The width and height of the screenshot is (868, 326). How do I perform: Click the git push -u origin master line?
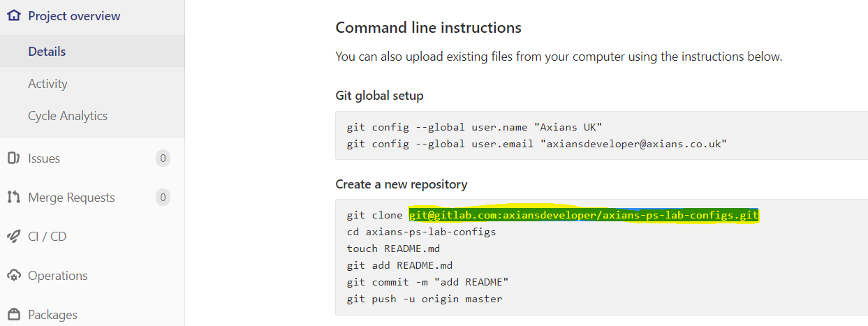pos(424,299)
